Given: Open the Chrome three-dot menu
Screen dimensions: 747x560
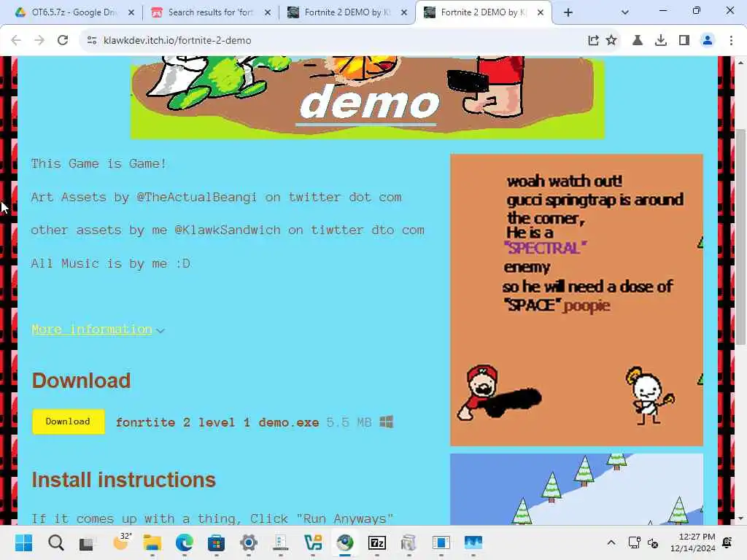Looking at the screenshot, I should [731, 41].
